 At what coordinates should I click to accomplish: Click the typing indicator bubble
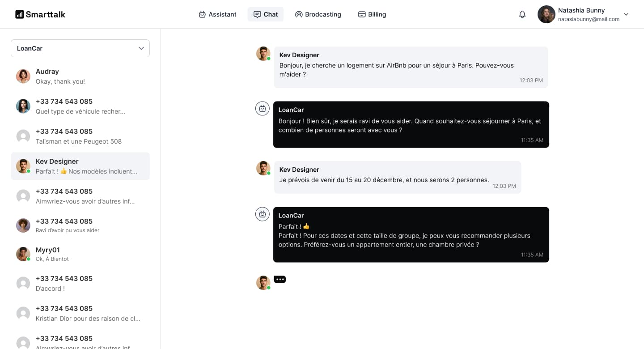(x=280, y=278)
